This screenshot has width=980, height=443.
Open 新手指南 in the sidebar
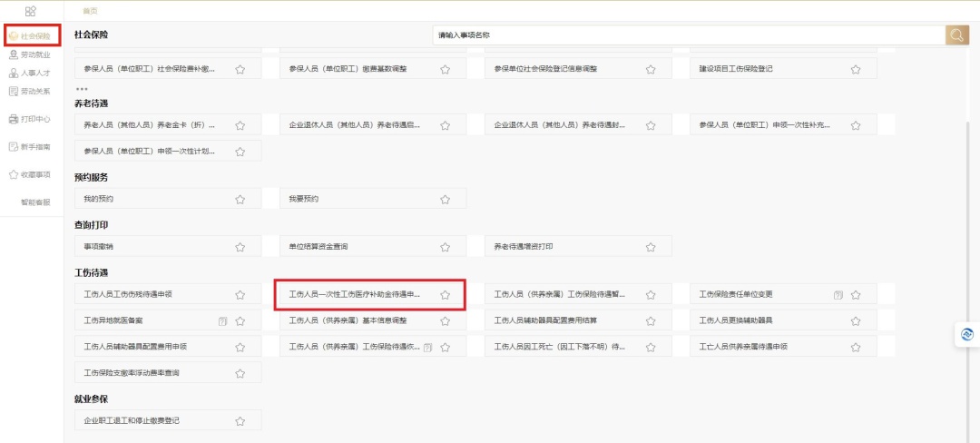click(29, 147)
